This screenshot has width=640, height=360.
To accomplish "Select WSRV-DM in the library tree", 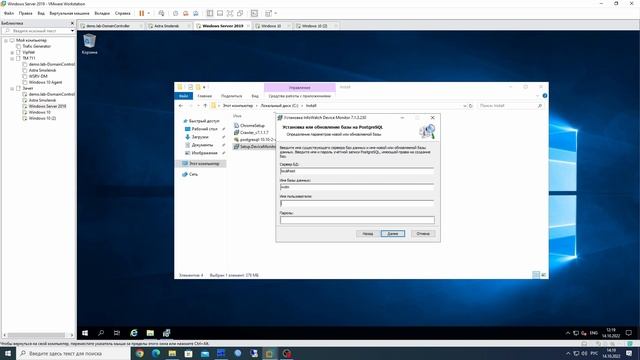I will pos(38,76).
